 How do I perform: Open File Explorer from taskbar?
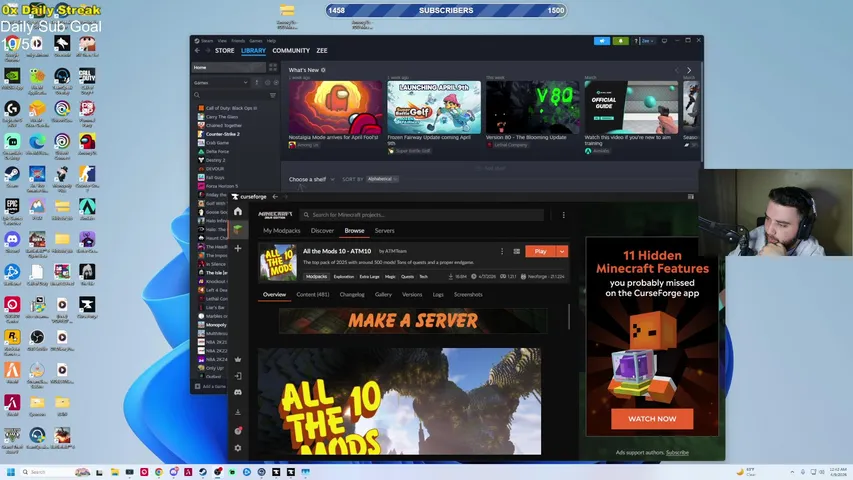pyautogui.click(x=114, y=472)
